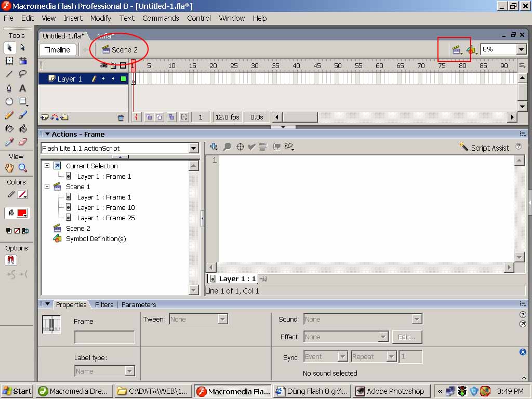Select the Lasso tool
This screenshot has height=399, width=532.
tap(23, 74)
